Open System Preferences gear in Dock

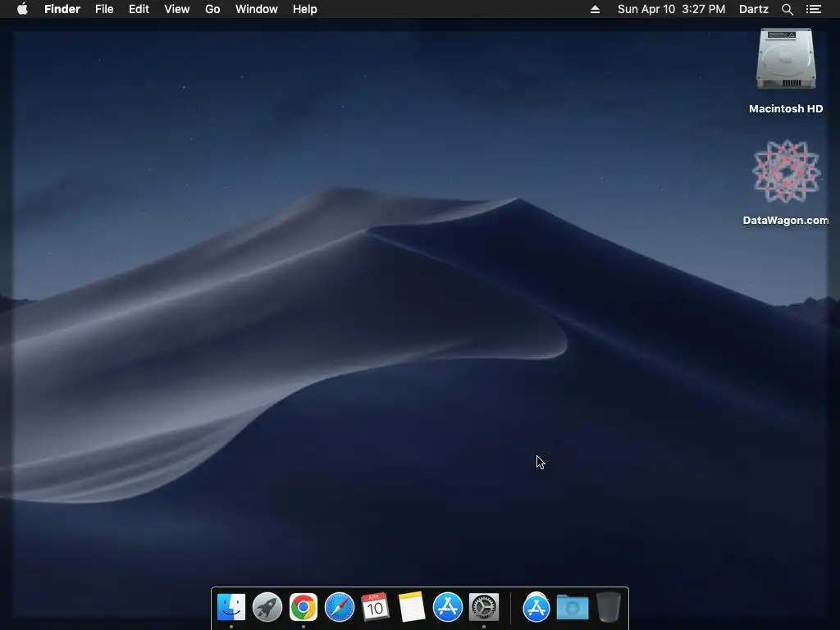[484, 607]
